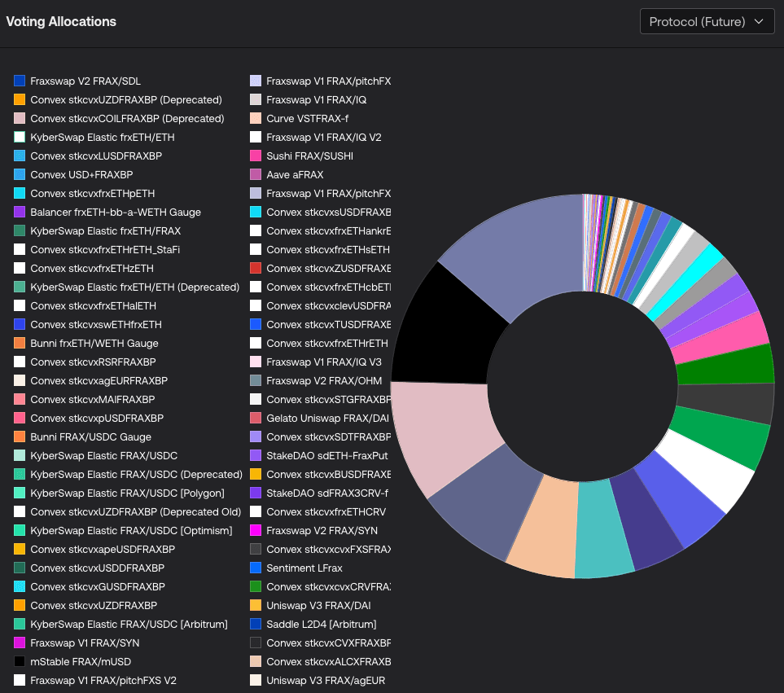Click the blue Fraxswap V2 FRAX/SDL swatch
Image resolution: width=784 pixels, height=693 pixels.
(20, 81)
